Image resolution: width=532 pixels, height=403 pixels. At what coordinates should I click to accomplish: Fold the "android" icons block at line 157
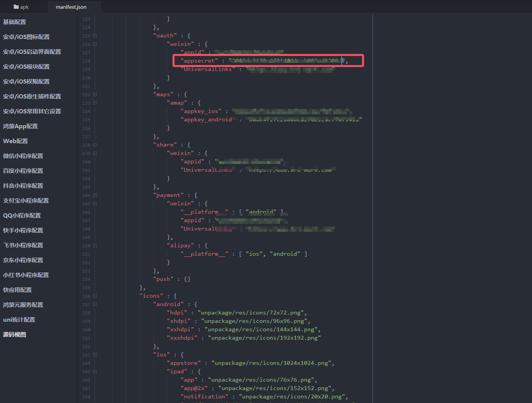(95, 305)
